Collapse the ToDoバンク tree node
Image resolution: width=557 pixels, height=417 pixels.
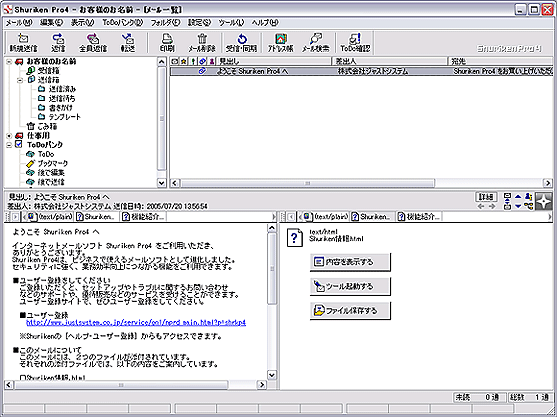10,145
